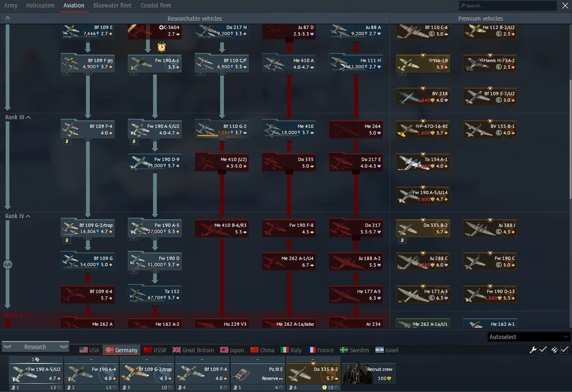Toggle the auto-refill ammunition checkbox

[564, 349]
